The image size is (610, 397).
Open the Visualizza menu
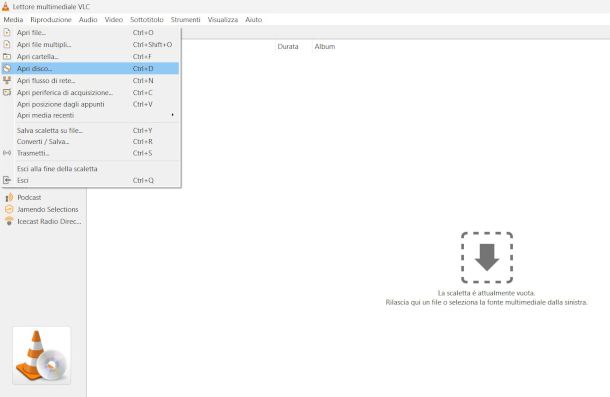(223, 19)
